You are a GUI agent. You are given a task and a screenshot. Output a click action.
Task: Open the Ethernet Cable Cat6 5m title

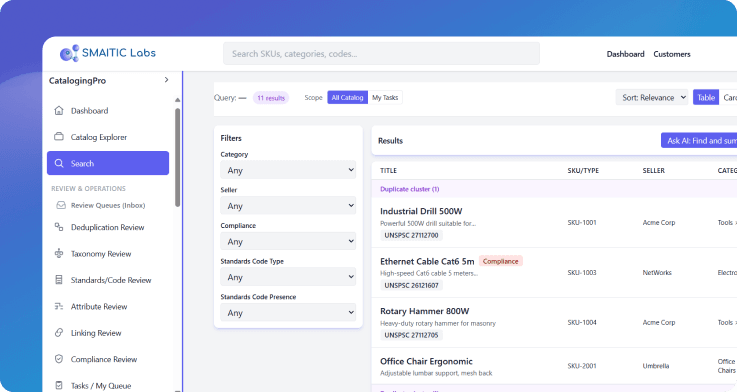pos(427,261)
